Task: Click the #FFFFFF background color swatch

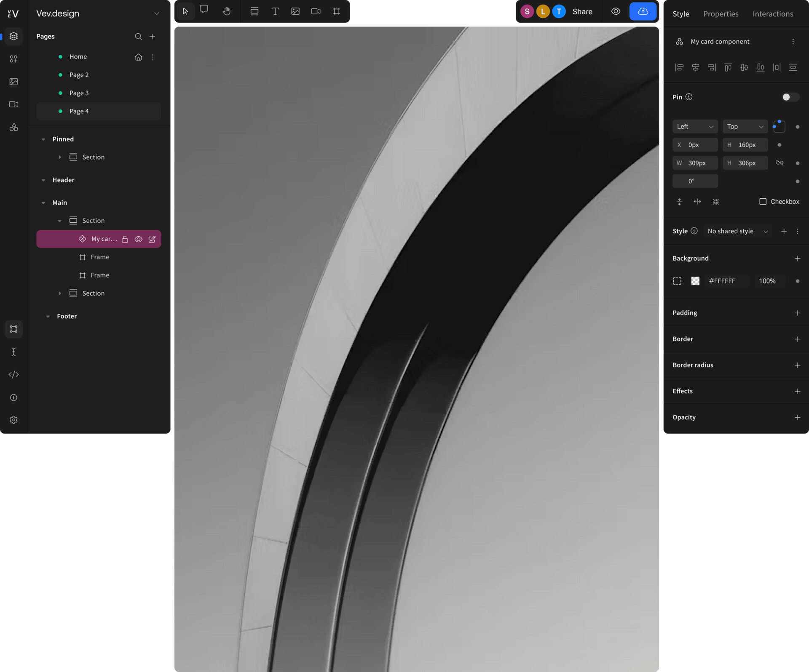Action: (x=695, y=280)
